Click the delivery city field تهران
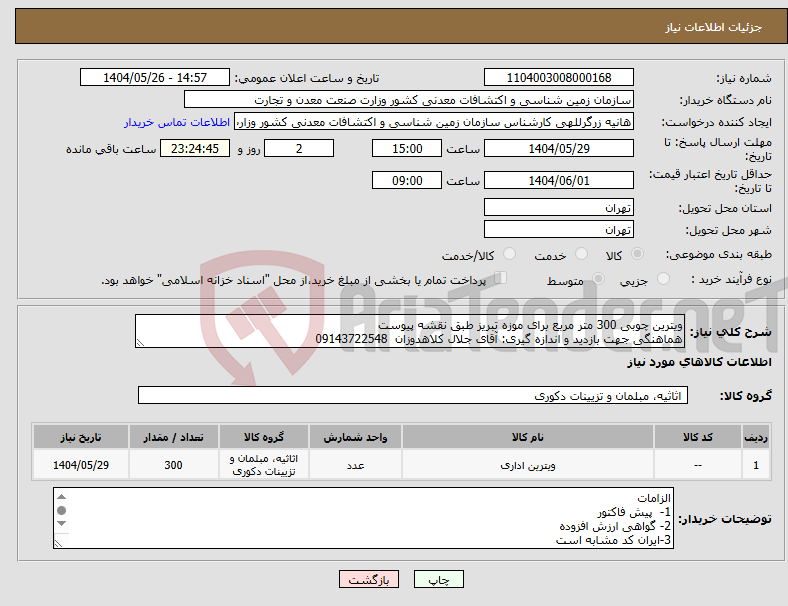 pos(558,229)
